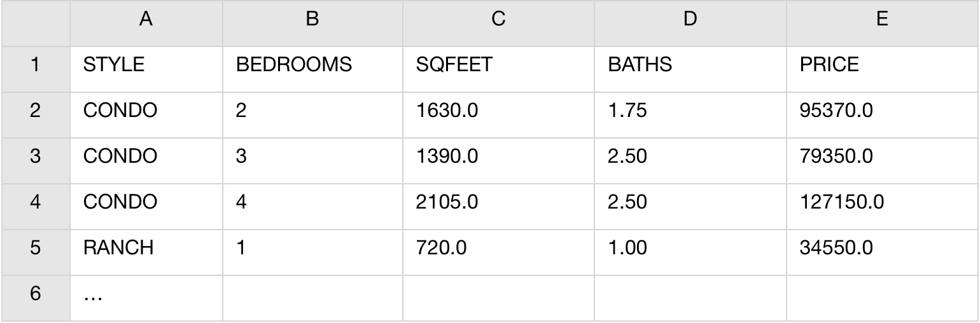Viewport: 980px width, 323px height.
Task: Click the BATHS header cell
Action: tap(690, 64)
